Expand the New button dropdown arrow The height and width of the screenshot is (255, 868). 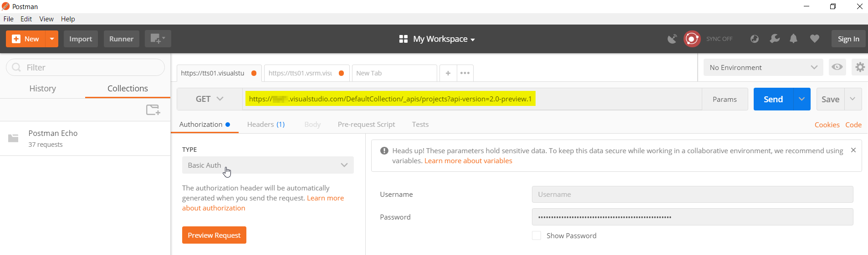pos(52,39)
